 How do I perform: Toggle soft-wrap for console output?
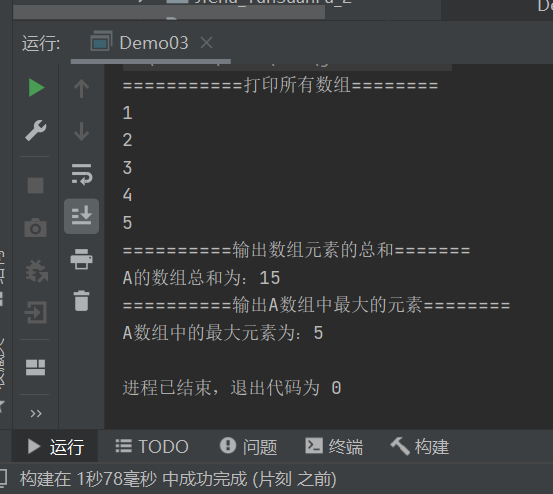pos(81,174)
